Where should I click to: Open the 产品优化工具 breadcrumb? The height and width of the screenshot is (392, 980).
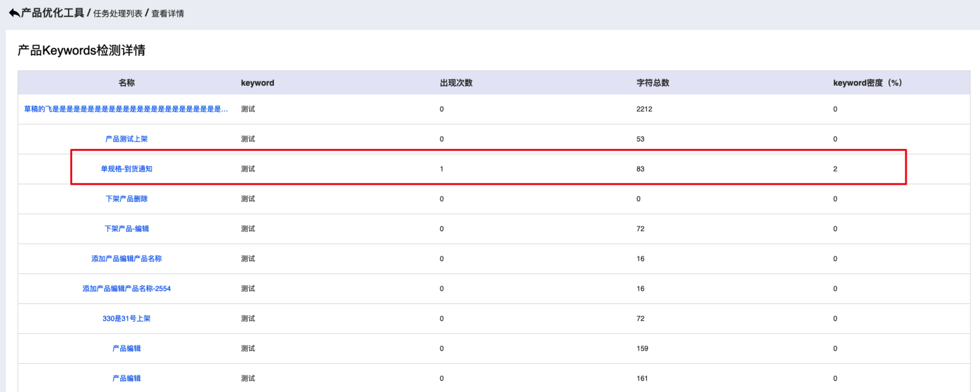tap(52, 13)
